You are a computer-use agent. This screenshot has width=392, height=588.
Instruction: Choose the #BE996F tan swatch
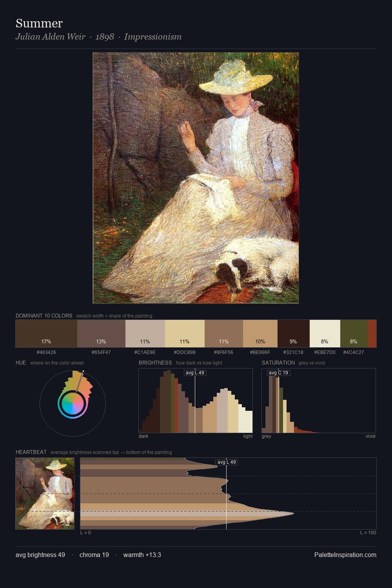[x=260, y=334]
